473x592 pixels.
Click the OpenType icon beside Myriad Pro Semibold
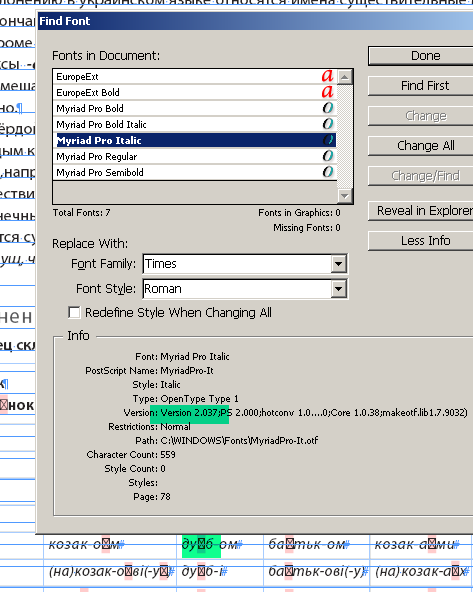click(328, 172)
